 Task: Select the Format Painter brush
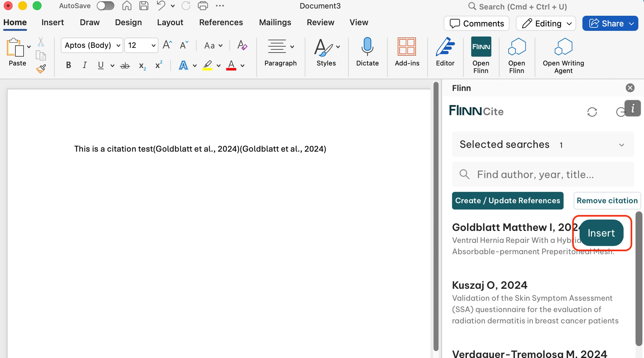click(41, 69)
